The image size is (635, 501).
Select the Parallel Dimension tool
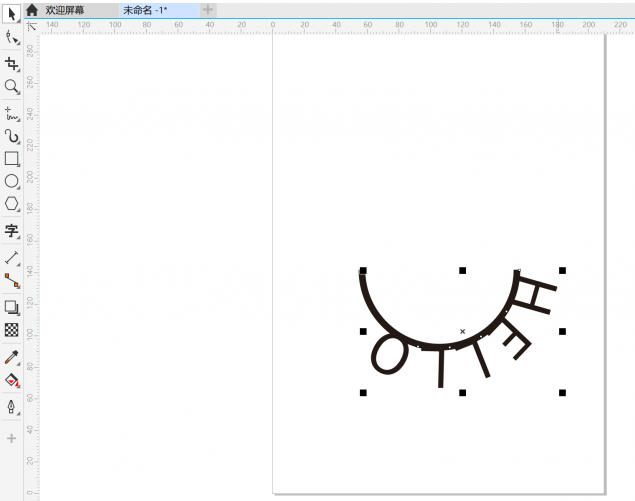coord(12,258)
